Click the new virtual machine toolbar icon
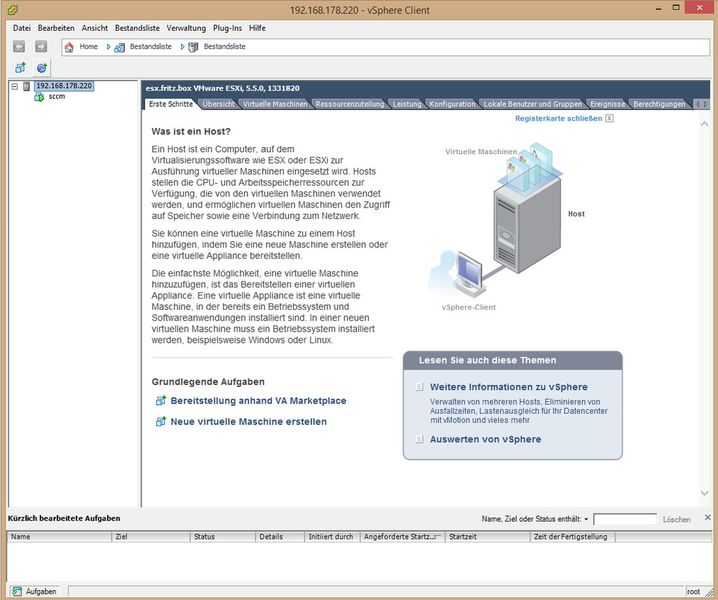The image size is (718, 600). [x=20, y=68]
